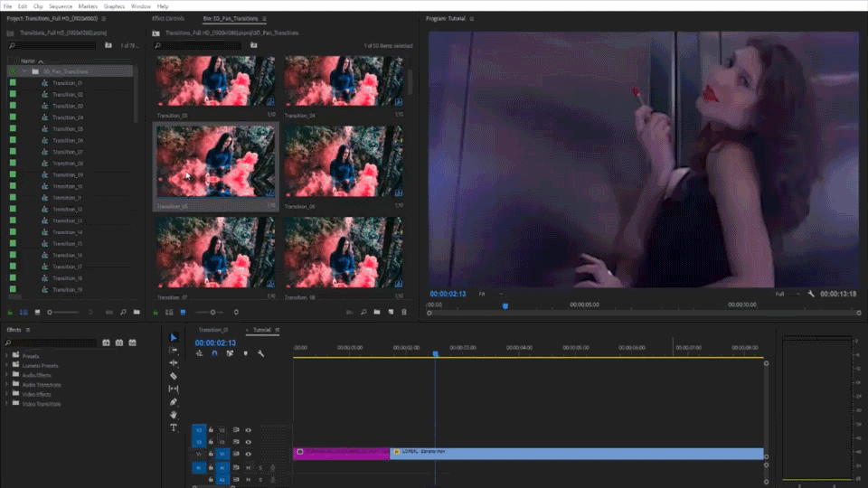Expand Lumetri Presets folder
The height and width of the screenshot is (488, 868).
(6, 366)
